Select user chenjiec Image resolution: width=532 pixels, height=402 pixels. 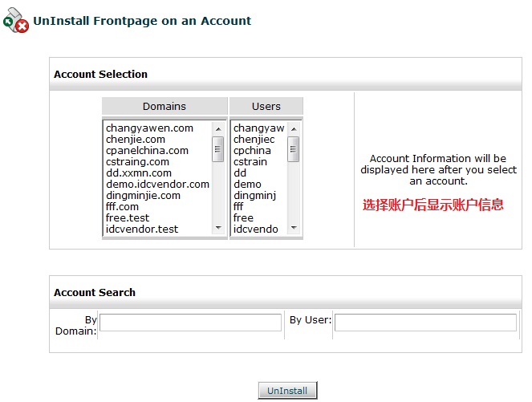254,140
